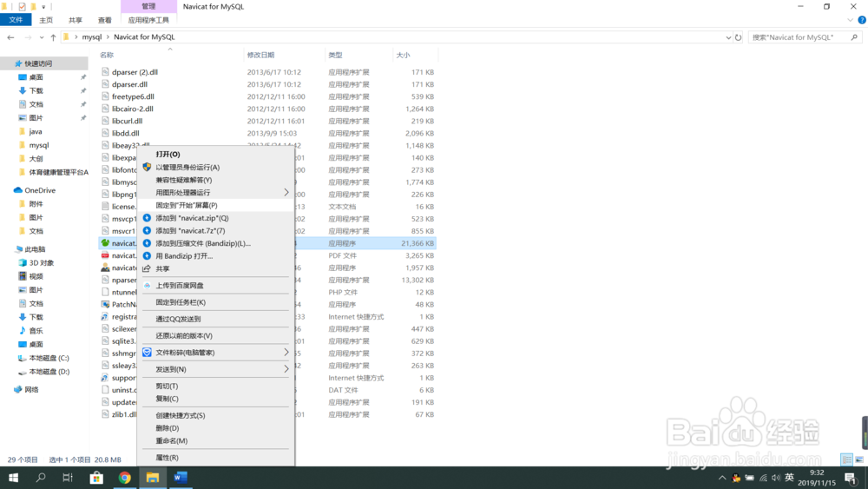Screen dimensions: 868x489
Task: Sort by 名称 column header
Action: pos(107,55)
